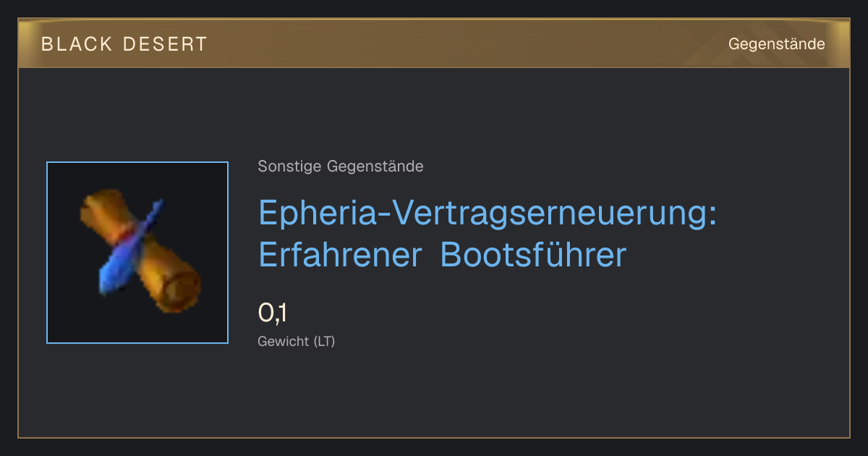Click the word Erfahrener in item title

tap(340, 256)
